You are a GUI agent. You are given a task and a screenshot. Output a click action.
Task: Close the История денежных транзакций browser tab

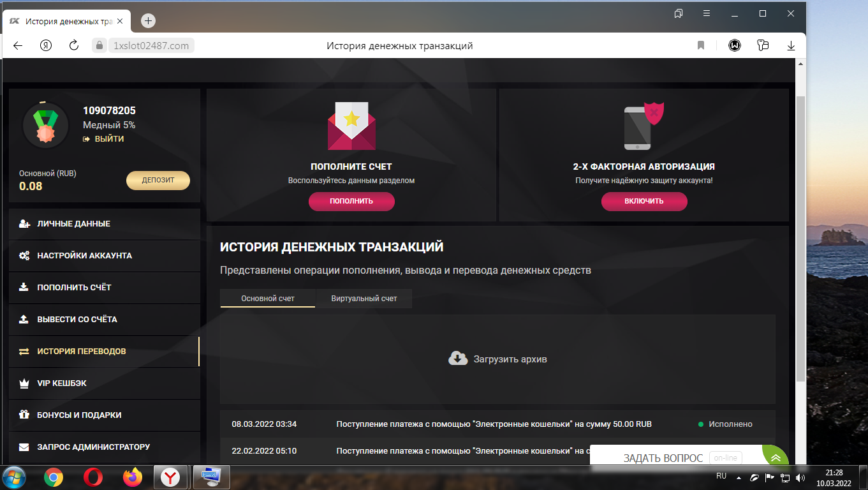pyautogui.click(x=121, y=21)
